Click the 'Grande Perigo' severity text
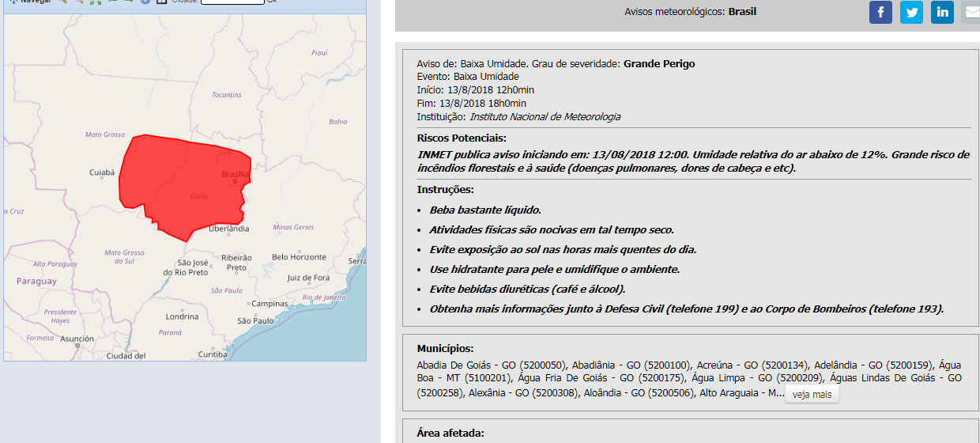 coord(659,64)
